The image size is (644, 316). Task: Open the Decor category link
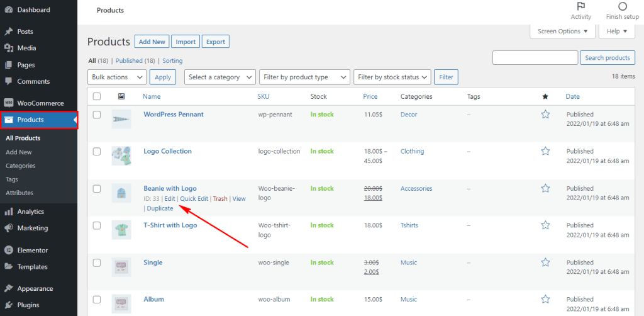point(409,115)
